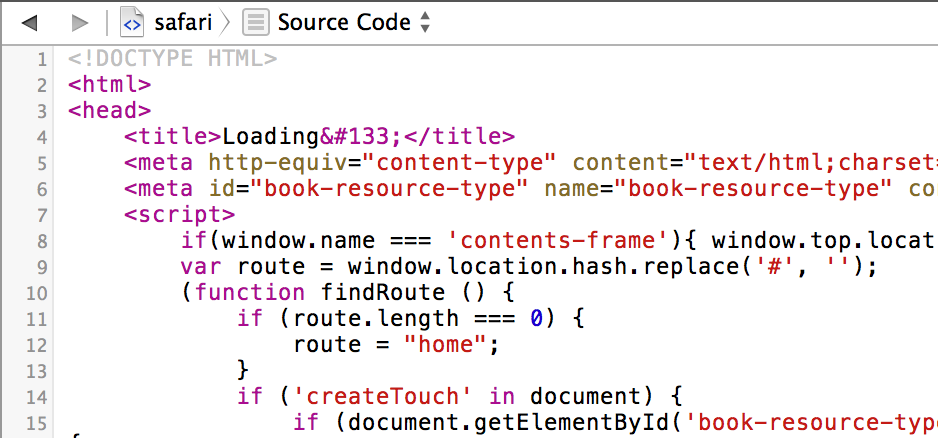This screenshot has width=938, height=438.
Task: Click the safari document file icon
Action: click(x=131, y=22)
